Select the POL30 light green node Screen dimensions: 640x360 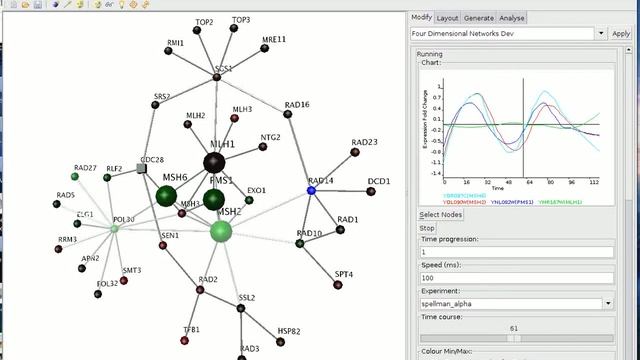[x=115, y=229]
